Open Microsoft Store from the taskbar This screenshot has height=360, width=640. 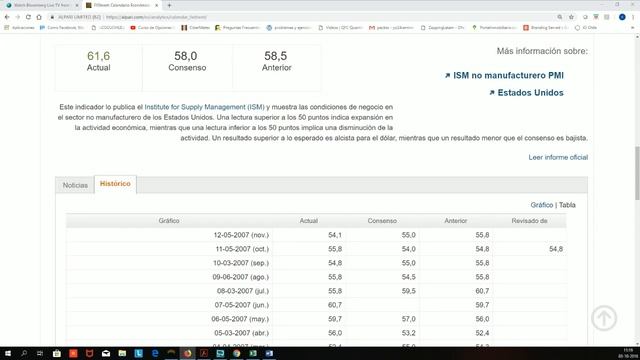[57, 353]
